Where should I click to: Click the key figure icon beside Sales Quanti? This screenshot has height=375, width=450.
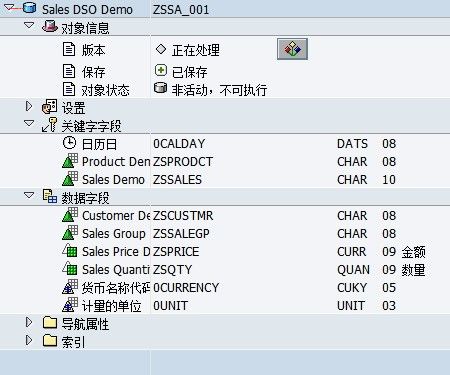pyautogui.click(x=70, y=268)
